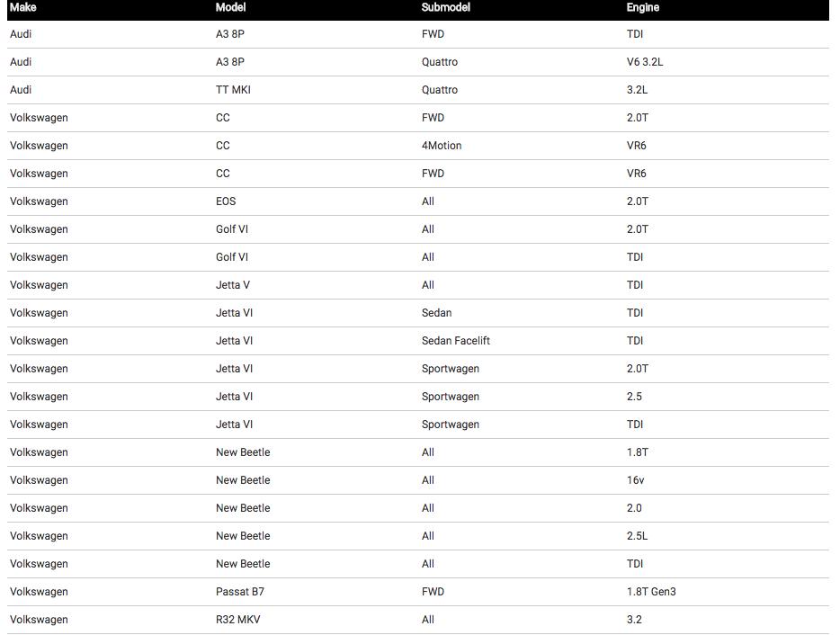Click the Passat B7 model cell
Viewport: 840px width, 635px height.
239,591
